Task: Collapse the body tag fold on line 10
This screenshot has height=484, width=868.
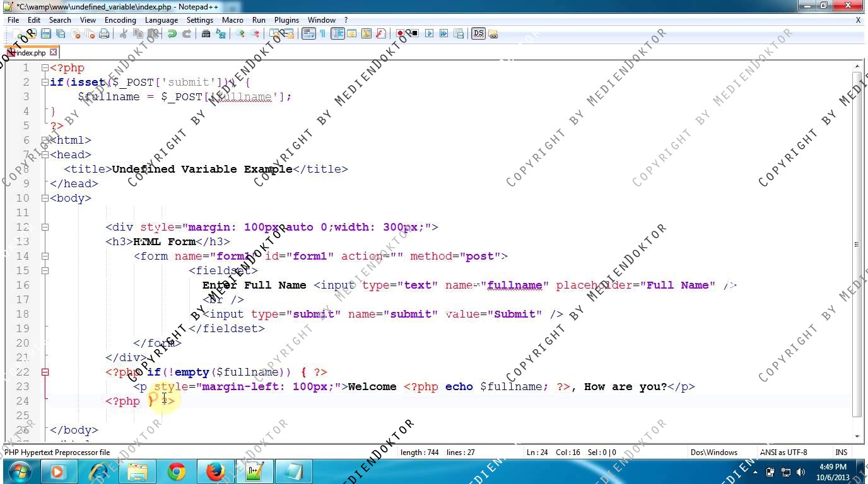Action: (45, 198)
